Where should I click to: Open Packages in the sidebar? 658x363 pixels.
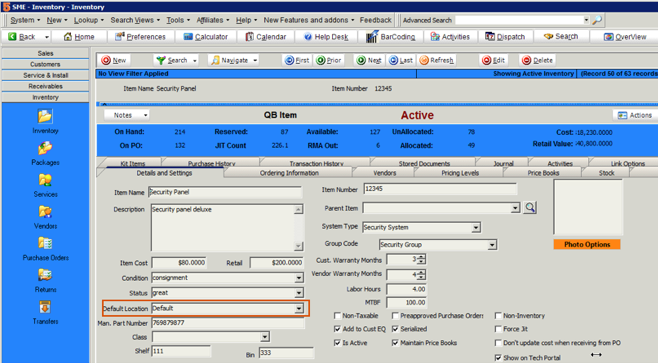coord(45,153)
